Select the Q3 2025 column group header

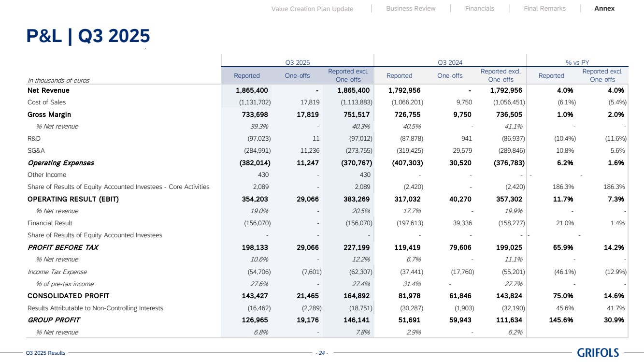(x=297, y=62)
